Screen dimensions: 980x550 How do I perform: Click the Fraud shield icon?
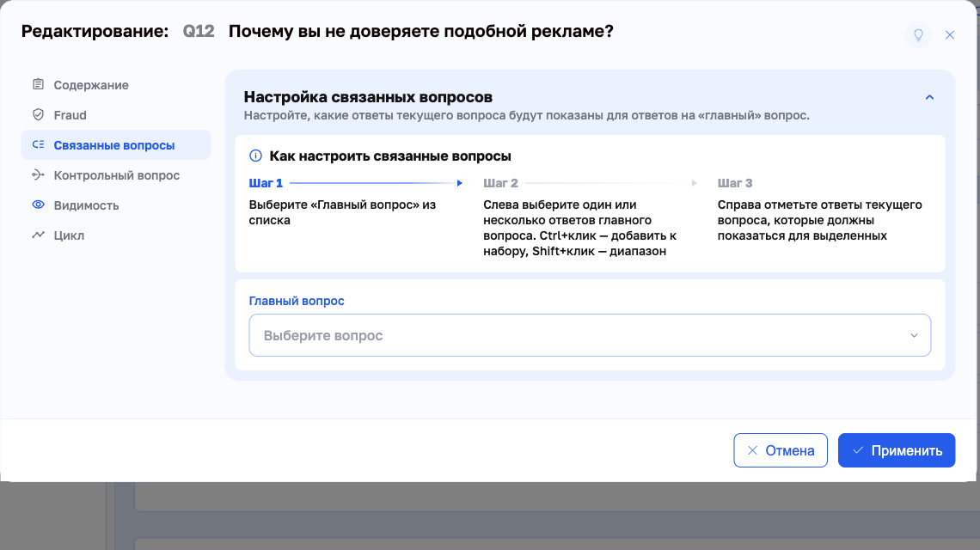[x=38, y=114]
